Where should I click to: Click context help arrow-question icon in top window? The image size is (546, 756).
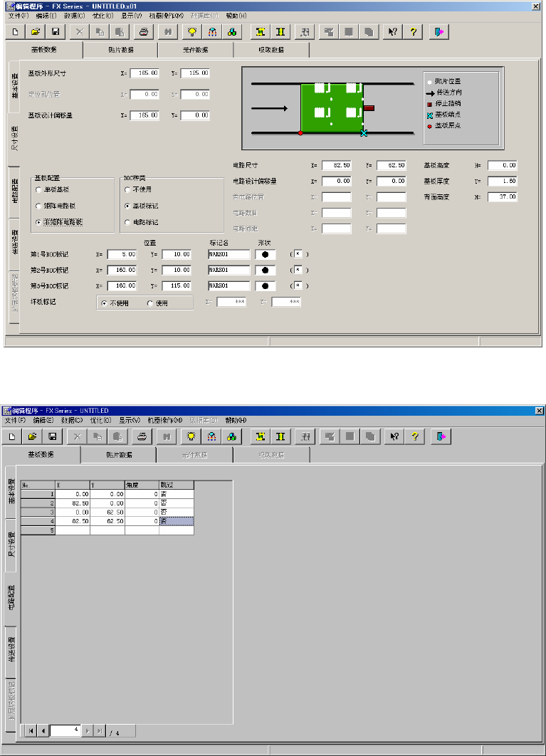coord(393,32)
